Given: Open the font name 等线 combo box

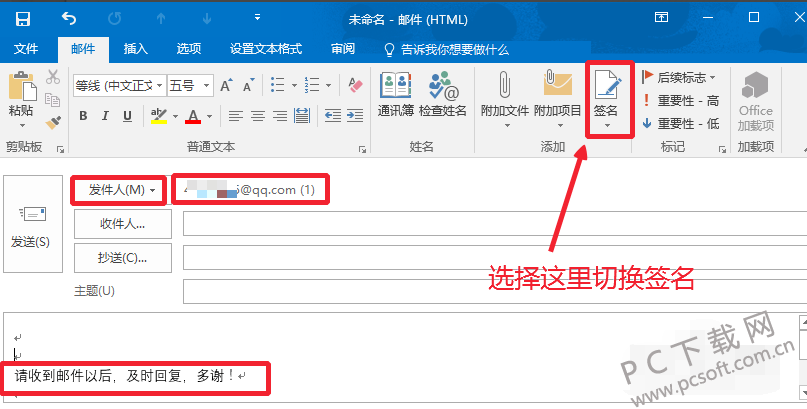Looking at the screenshot, I should [119, 85].
